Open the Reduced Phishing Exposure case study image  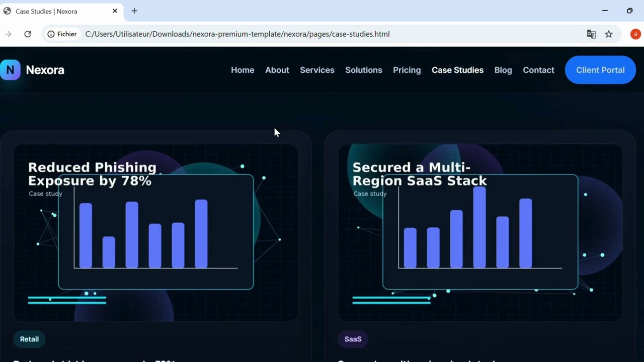pos(155,233)
